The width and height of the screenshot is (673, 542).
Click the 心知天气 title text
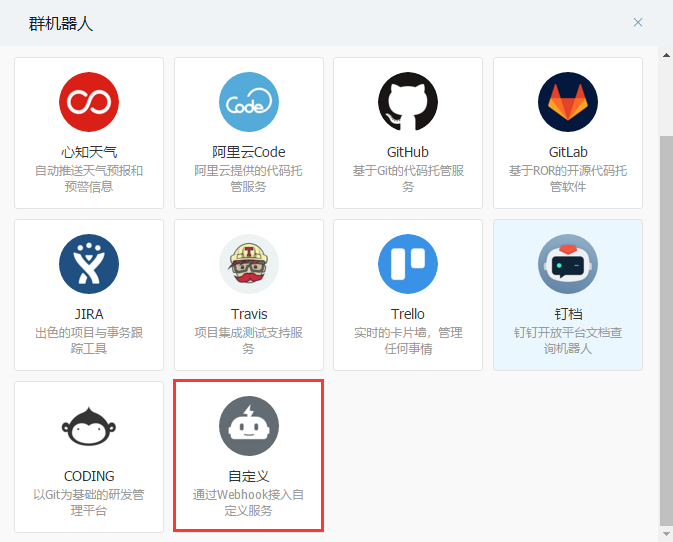point(89,152)
